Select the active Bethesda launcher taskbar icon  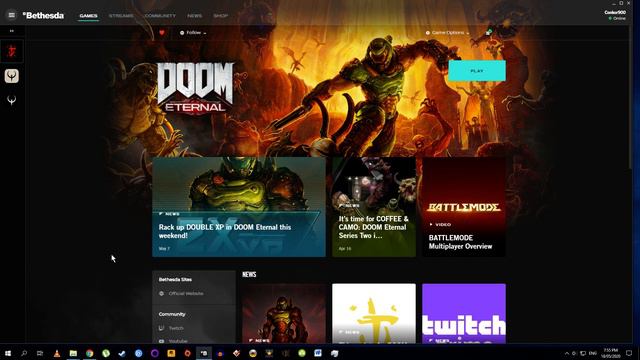pyautogui.click(x=204, y=353)
